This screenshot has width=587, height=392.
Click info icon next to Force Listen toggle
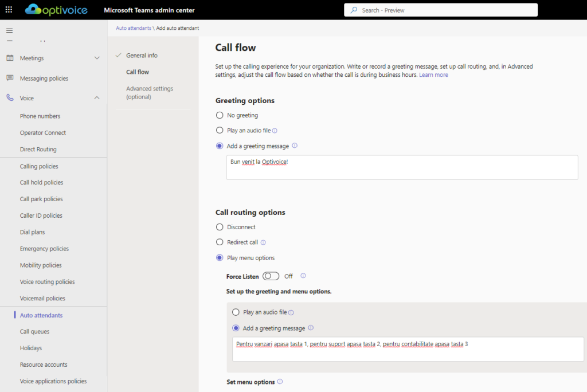click(303, 276)
